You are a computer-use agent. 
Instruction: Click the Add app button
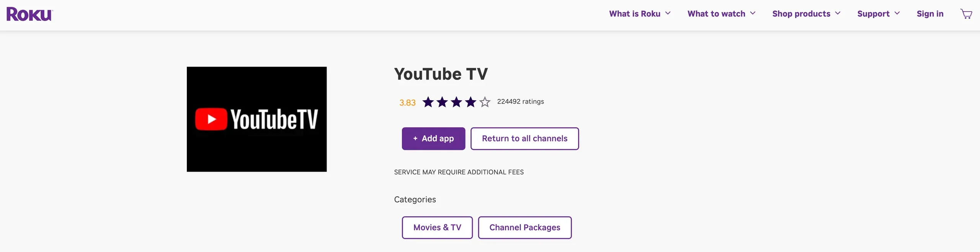pos(433,138)
